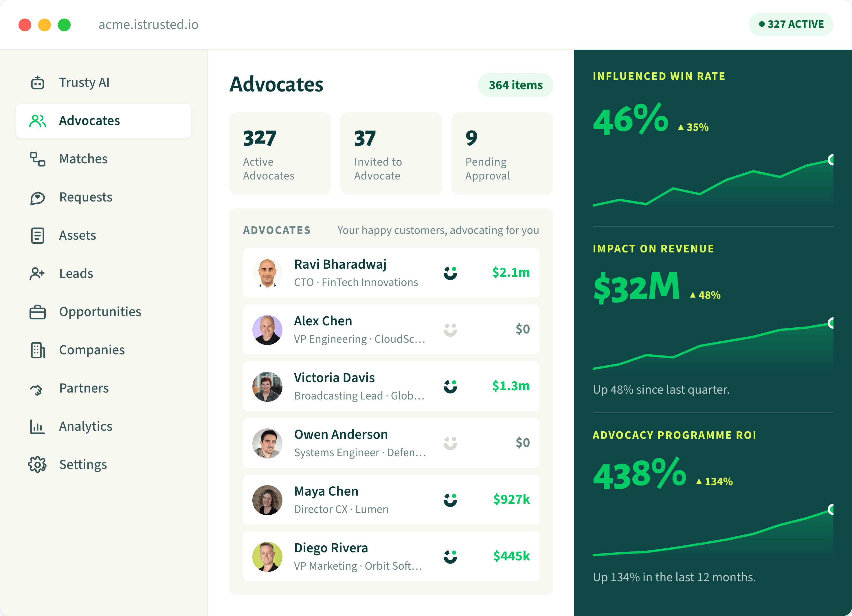Open the Trusty AI menu item
Viewport: 852px width, 616px height.
click(x=104, y=83)
